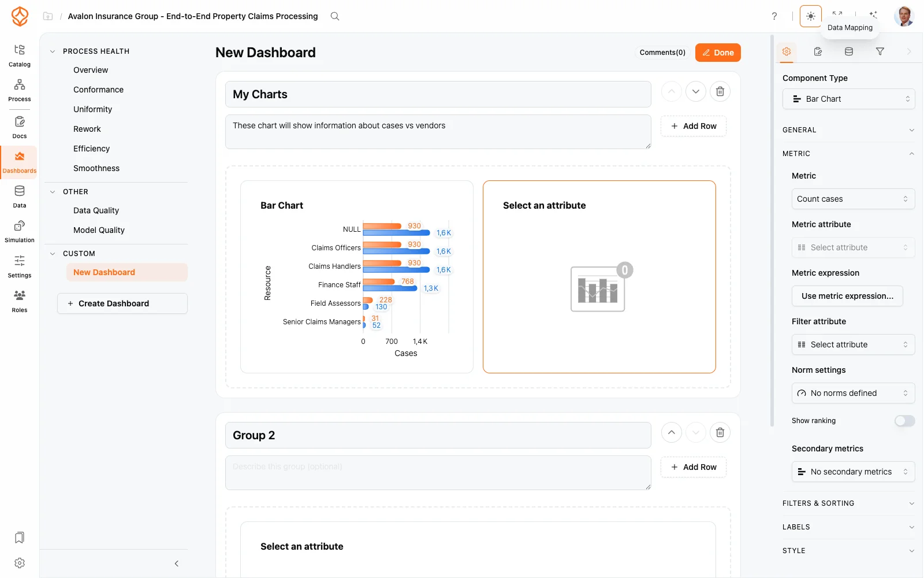
Task: Collapse the left navigation panel arrow
Action: pos(177,564)
